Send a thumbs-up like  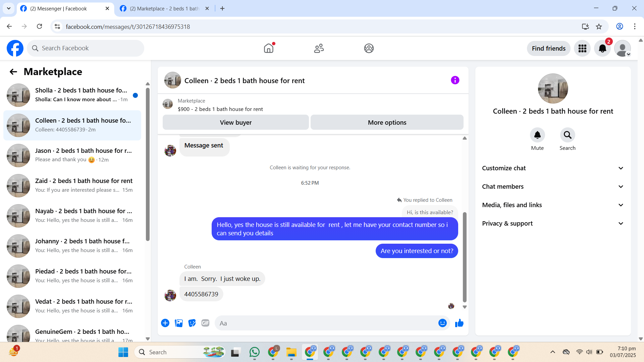459,323
